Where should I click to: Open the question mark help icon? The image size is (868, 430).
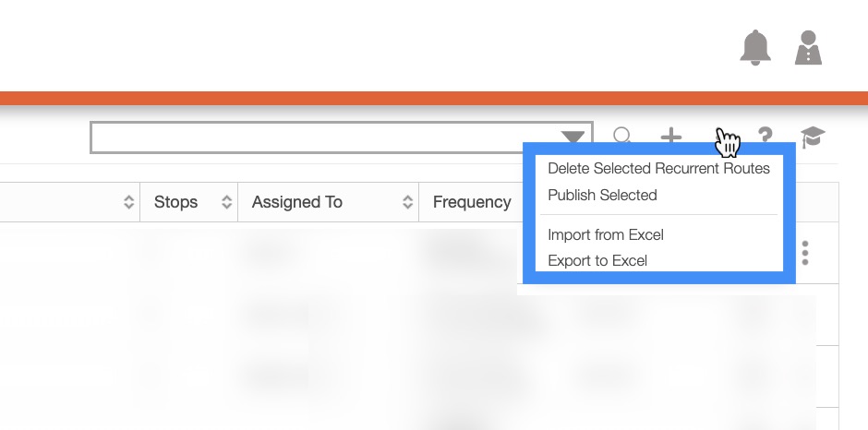765,137
